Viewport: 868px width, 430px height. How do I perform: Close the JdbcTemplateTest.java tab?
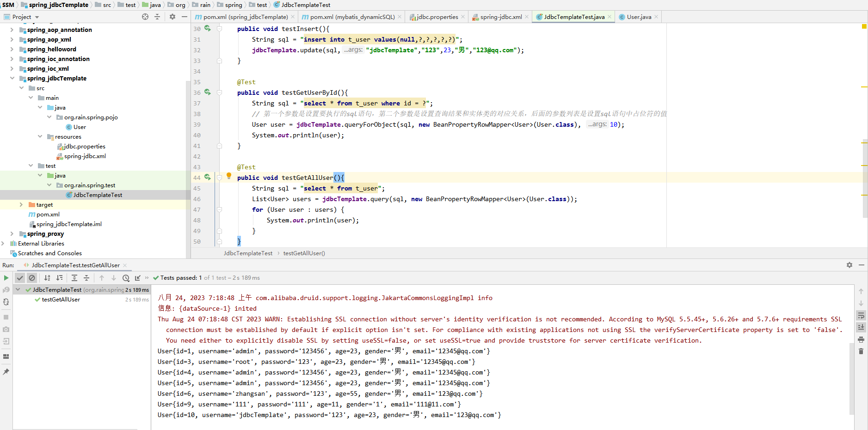click(609, 17)
